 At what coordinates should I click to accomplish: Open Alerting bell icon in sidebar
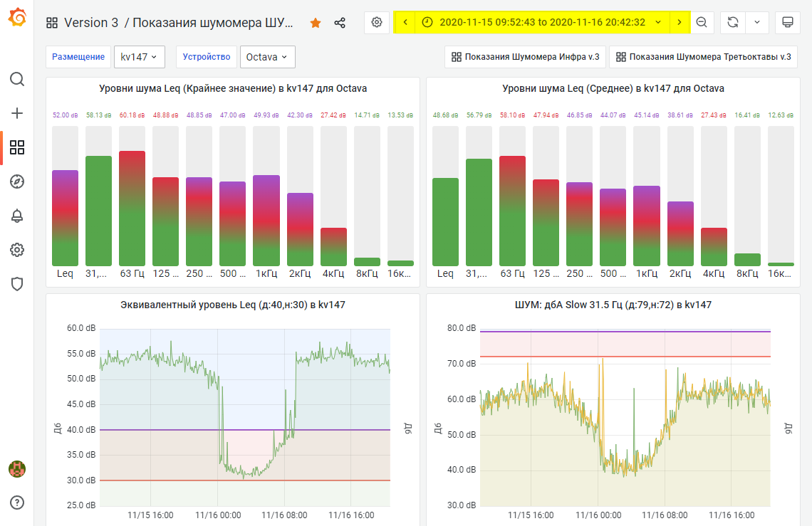point(17,216)
